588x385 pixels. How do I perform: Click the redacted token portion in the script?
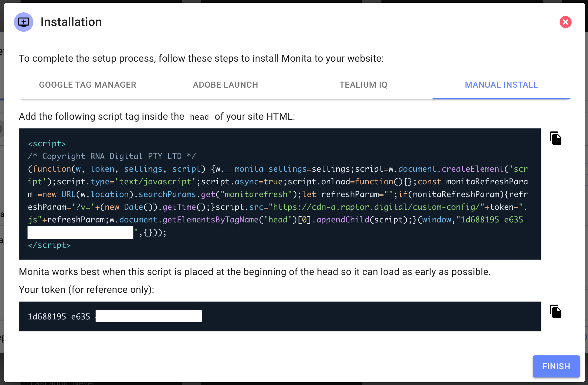click(x=80, y=233)
